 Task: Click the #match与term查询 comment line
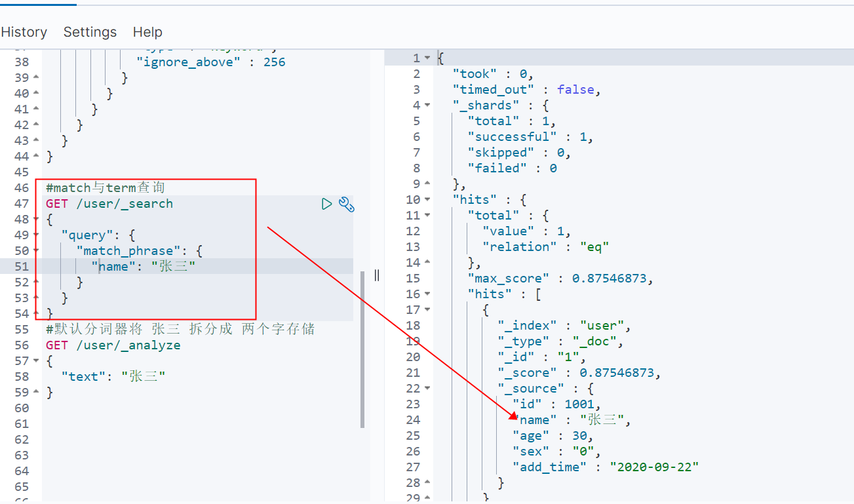106,188
